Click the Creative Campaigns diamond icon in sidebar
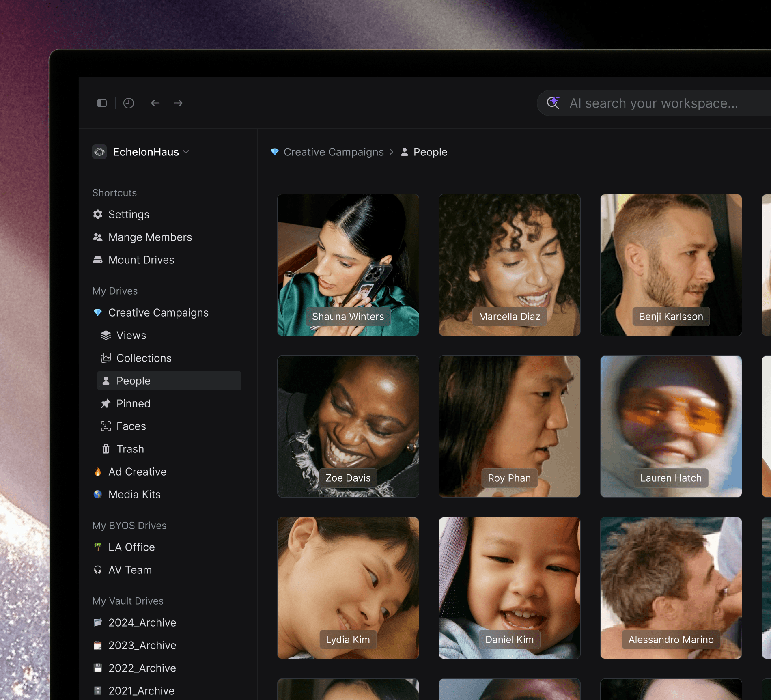The width and height of the screenshot is (771, 700). [x=98, y=312]
